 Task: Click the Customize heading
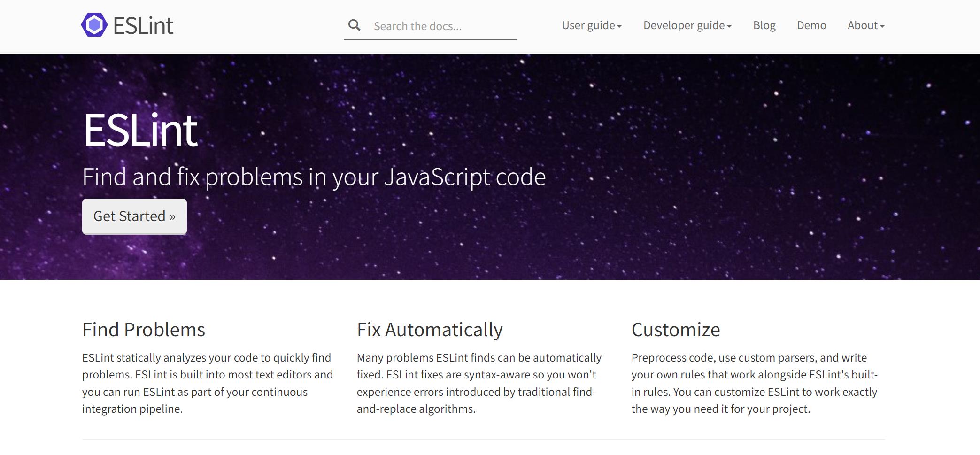click(x=676, y=330)
